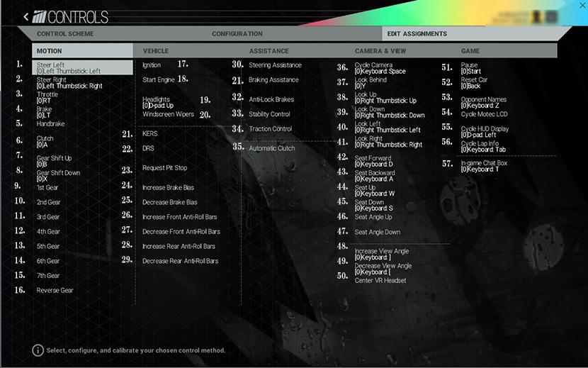588x368 pixels.
Task: Click the Gear Shift Up assignment
Action: pyautogui.click(x=54, y=161)
